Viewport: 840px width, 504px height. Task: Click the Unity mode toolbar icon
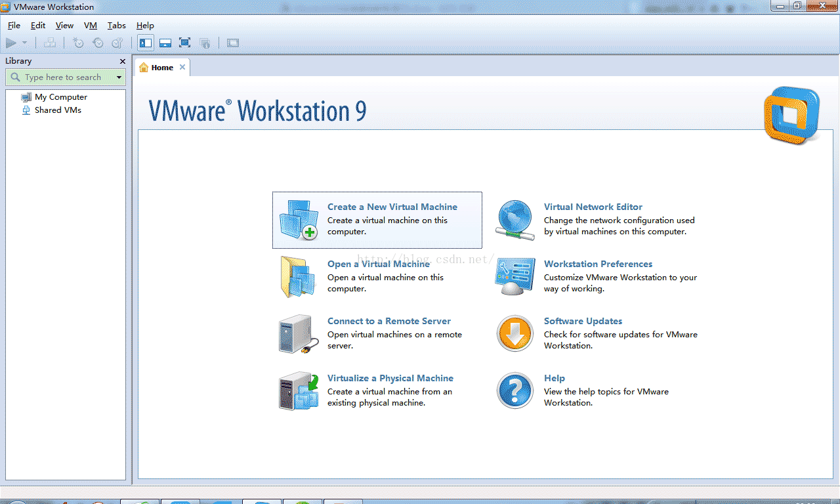point(205,43)
